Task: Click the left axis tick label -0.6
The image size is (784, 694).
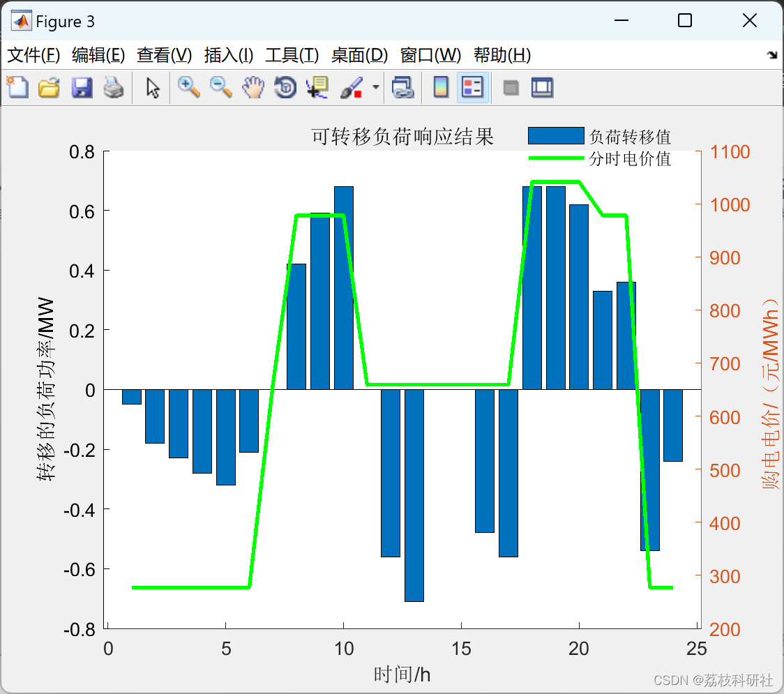Action: pyautogui.click(x=79, y=570)
